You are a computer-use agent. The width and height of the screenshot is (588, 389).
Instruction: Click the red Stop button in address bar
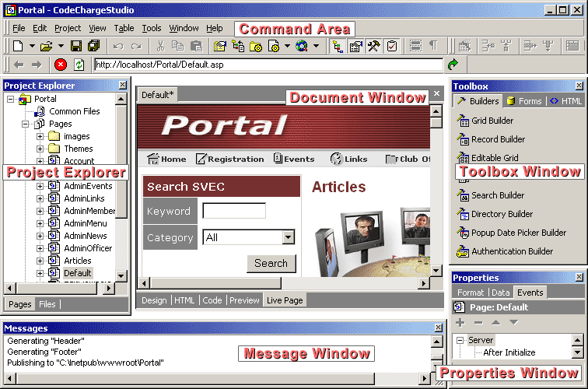tap(61, 65)
